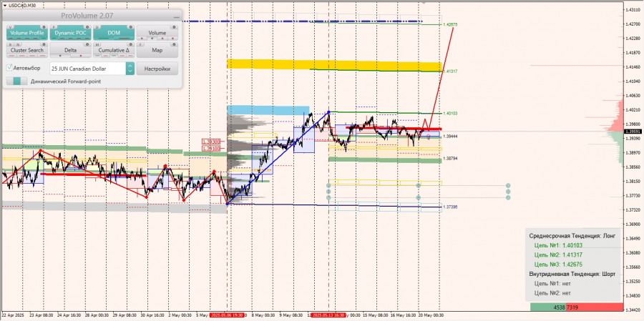Image resolution: width=644 pixels, height=321 pixels.
Task: Click the green 4538 volume bar
Action: [x=548, y=307]
